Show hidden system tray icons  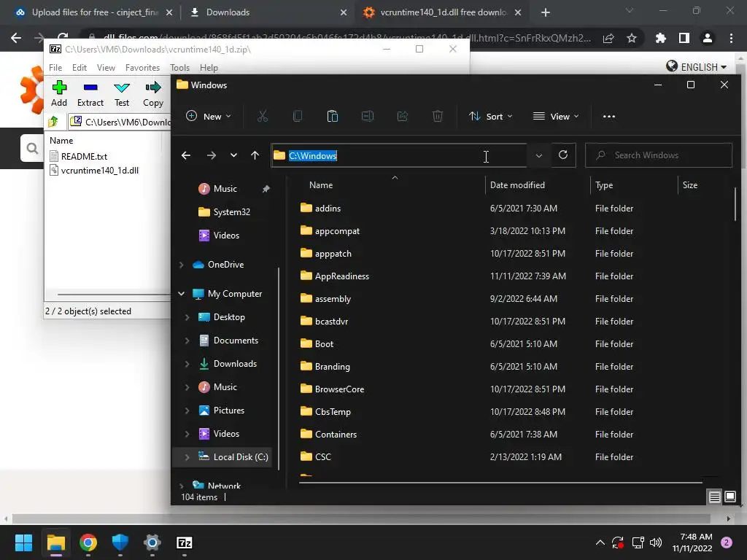coord(600,542)
